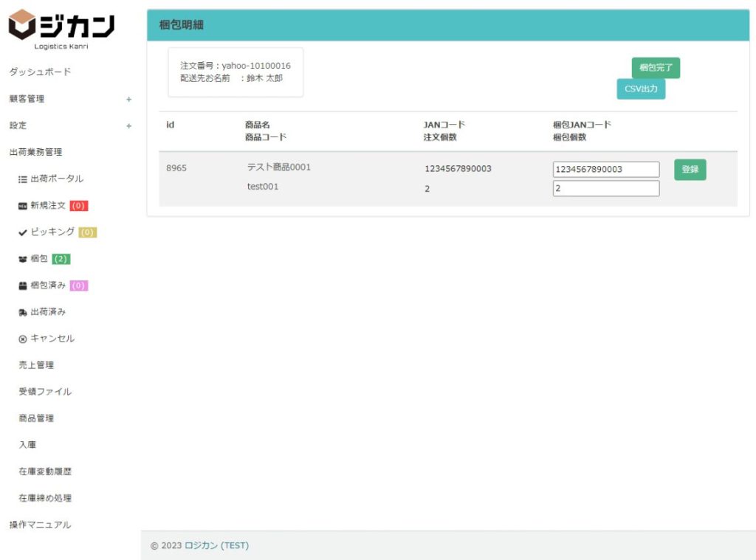This screenshot has width=756, height=560.
Task: Click the cancel circle icon beside キャンセル
Action: pos(22,339)
